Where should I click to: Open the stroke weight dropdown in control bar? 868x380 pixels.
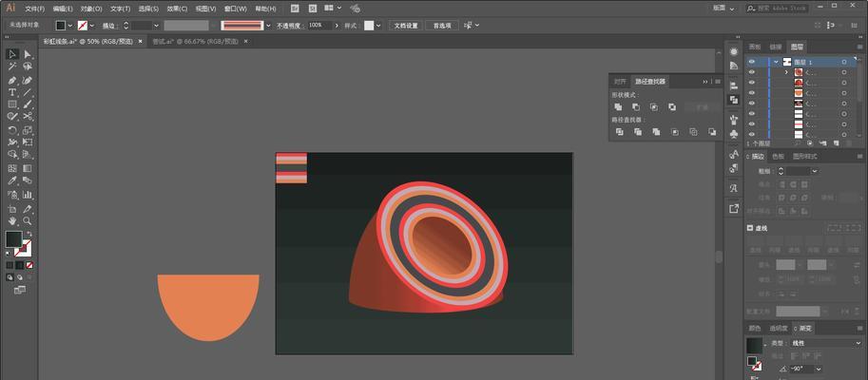click(x=156, y=26)
